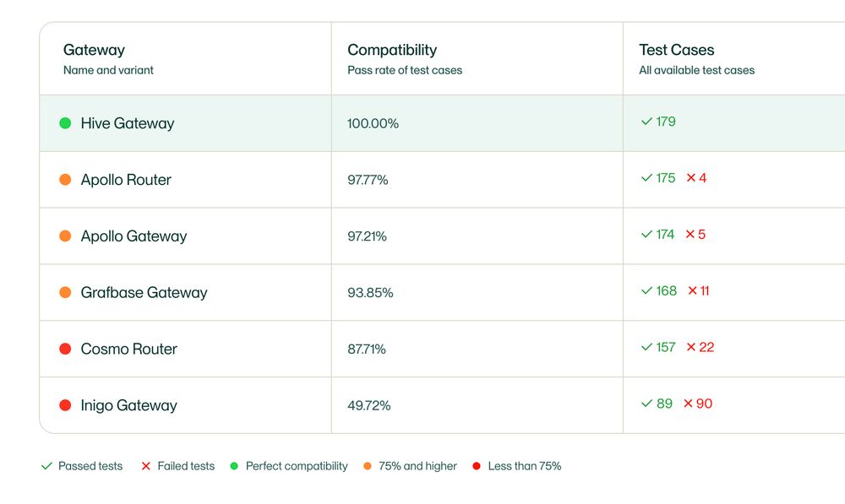This screenshot has width=845, height=504.
Task: Click the orange dot beside Grafbase Gateway
Action: click(x=65, y=292)
